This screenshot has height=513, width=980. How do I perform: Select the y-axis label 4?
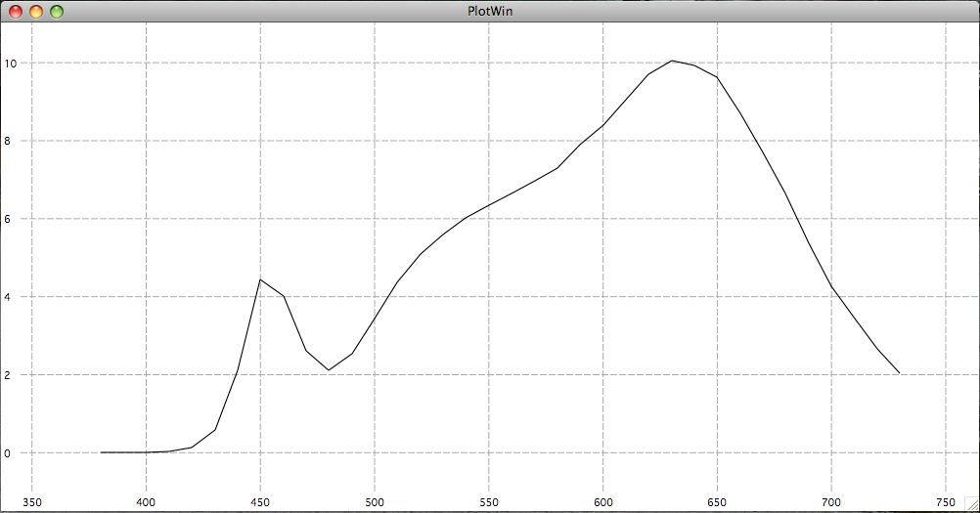(8, 297)
